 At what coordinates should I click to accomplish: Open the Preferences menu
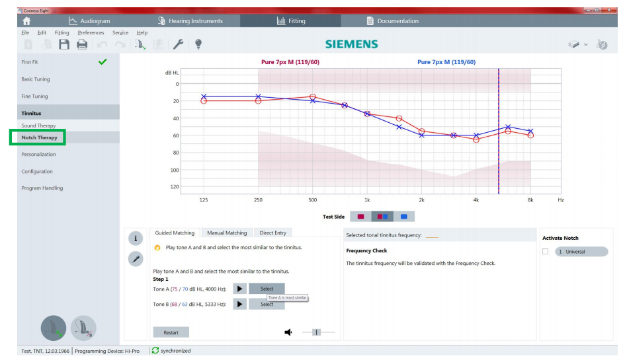(x=91, y=32)
